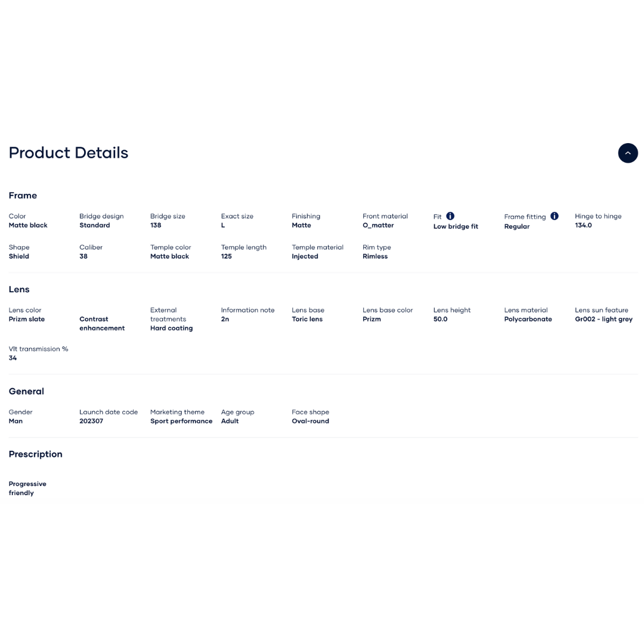Click the Prizm slate lens color

(x=27, y=319)
